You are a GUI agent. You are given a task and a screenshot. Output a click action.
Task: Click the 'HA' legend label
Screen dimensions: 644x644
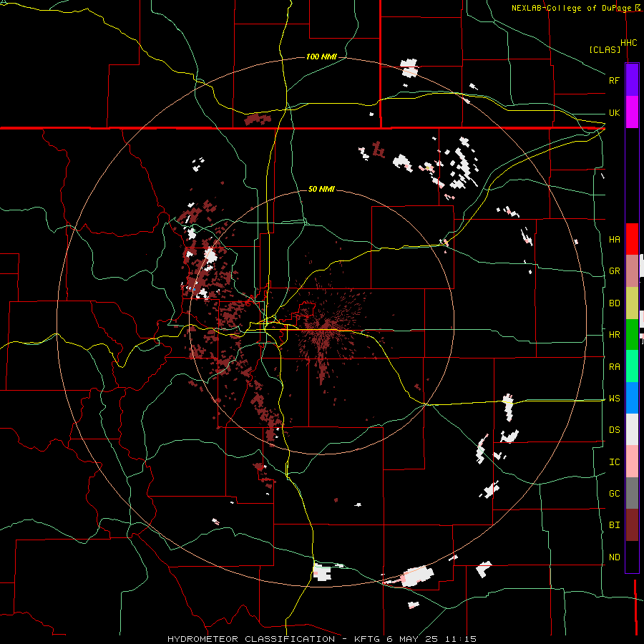coord(614,239)
